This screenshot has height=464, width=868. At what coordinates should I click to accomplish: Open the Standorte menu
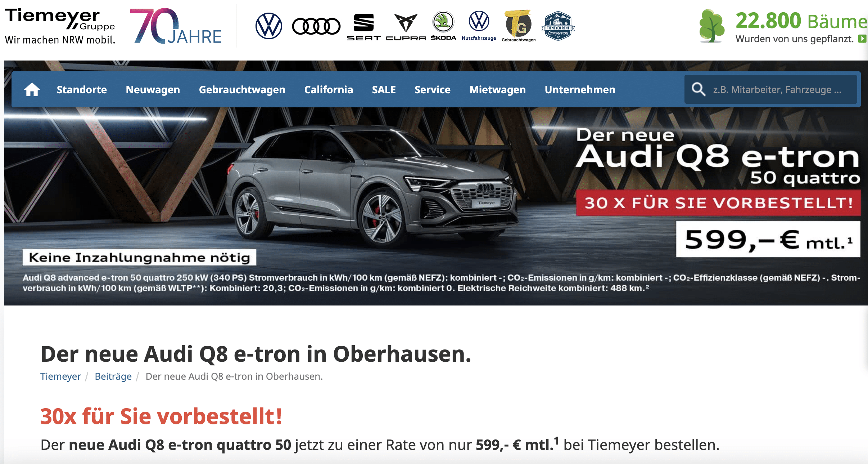(82, 89)
